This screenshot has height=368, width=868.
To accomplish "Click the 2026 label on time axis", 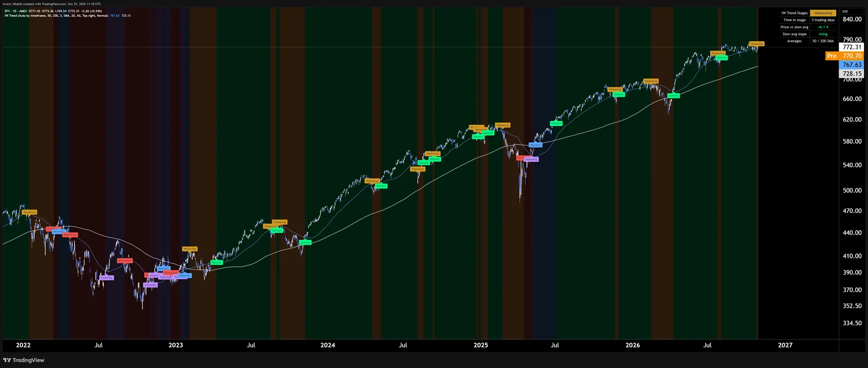I will (633, 345).
